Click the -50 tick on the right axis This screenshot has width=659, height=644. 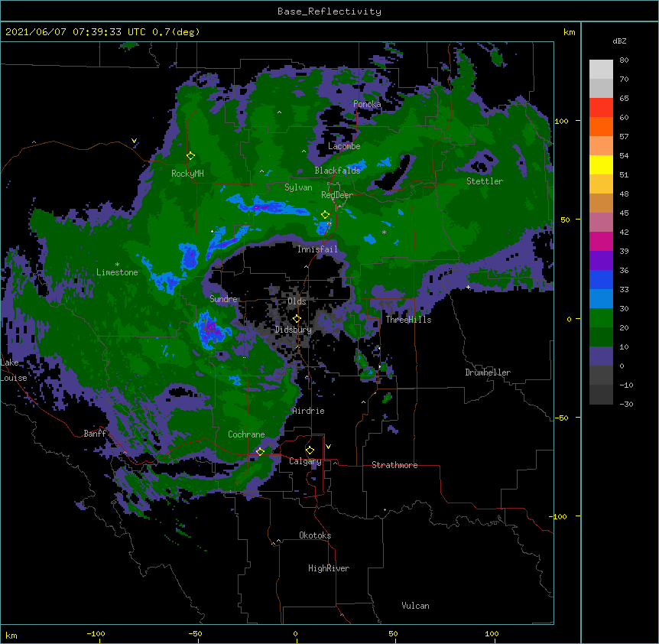561,418
